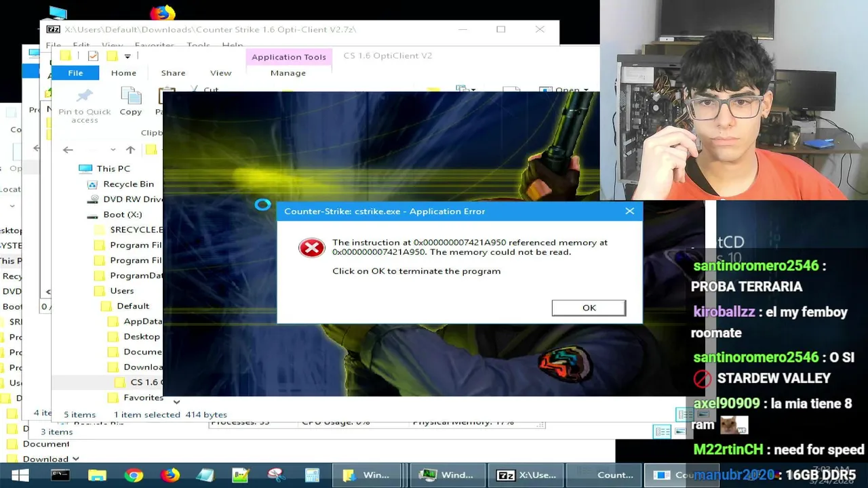Click Firefox desktop shortcut icon
The height and width of the screenshot is (488, 868).
click(162, 12)
